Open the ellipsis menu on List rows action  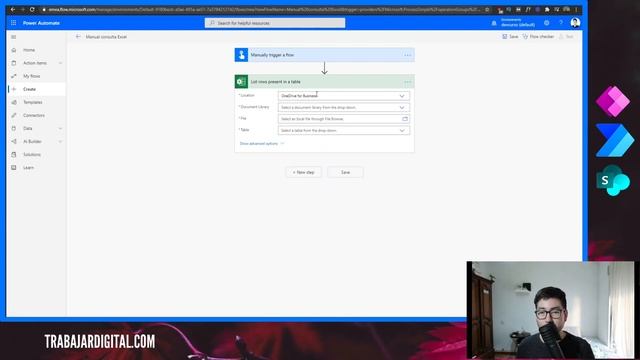407,82
